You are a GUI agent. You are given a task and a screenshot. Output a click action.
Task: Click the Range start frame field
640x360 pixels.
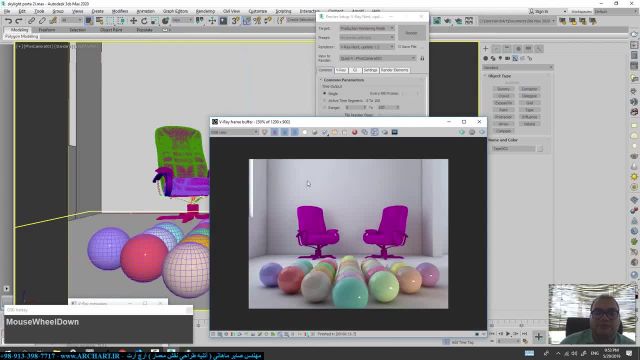pyautogui.click(x=355, y=107)
